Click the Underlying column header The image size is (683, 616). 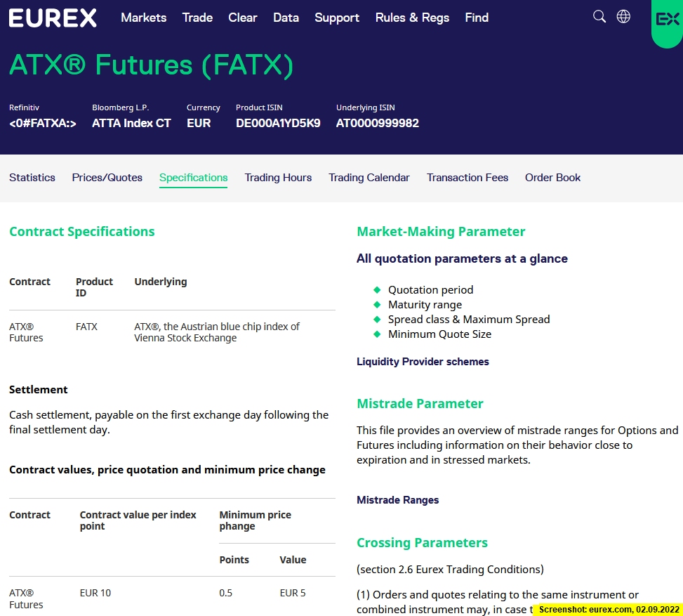(x=160, y=282)
